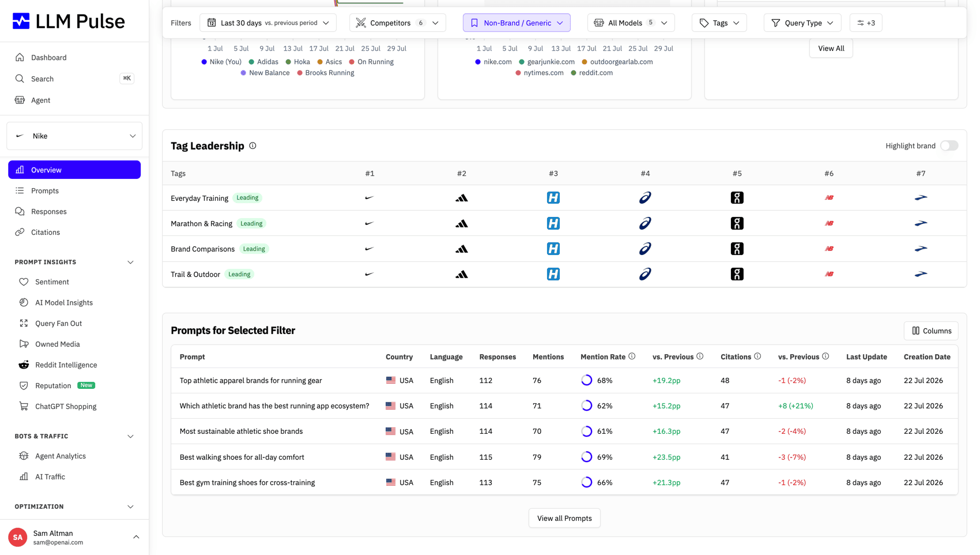
Task: Click Hoka logo in Brand Comparisons row
Action: tap(553, 249)
